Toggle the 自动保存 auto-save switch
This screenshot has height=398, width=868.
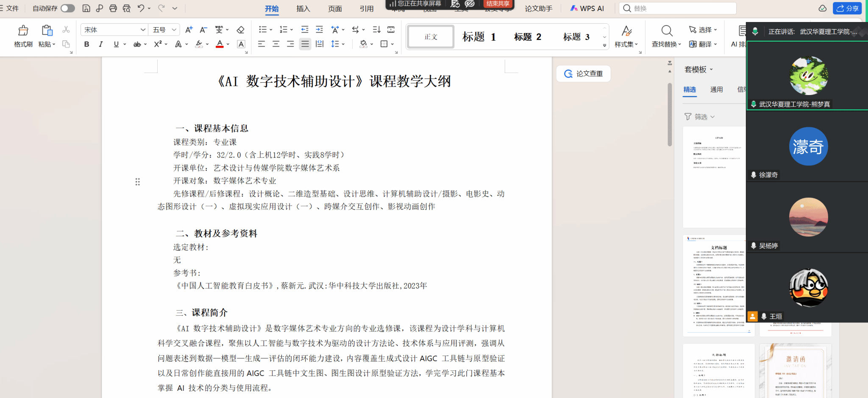tap(67, 8)
